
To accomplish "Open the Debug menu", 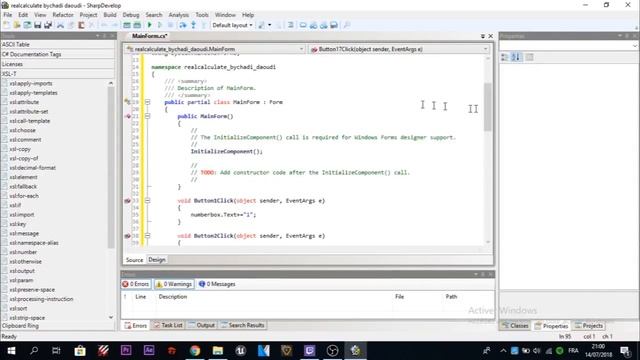I will pyautogui.click(x=131, y=15).
